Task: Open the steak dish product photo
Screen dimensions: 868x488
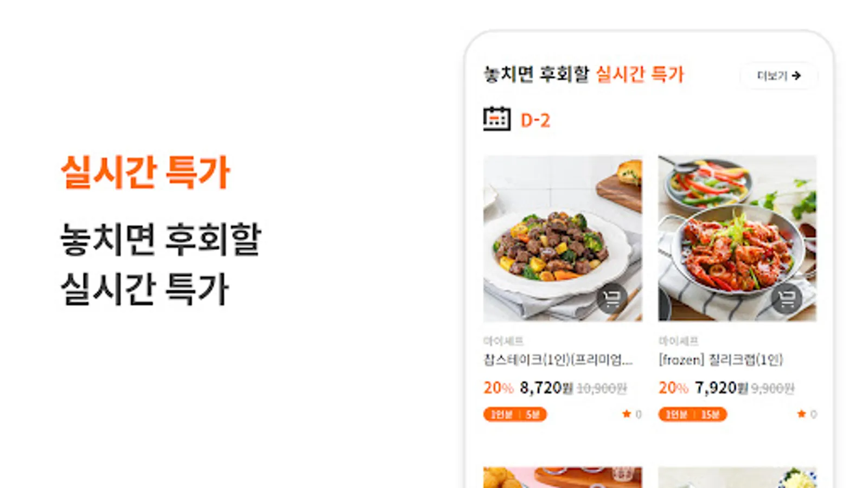Action: coord(563,239)
